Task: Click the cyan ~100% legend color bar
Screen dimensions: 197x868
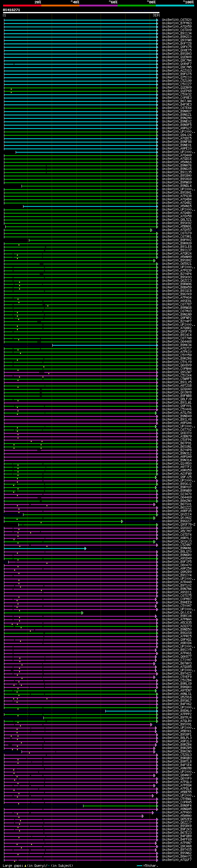Action: point(175,6)
